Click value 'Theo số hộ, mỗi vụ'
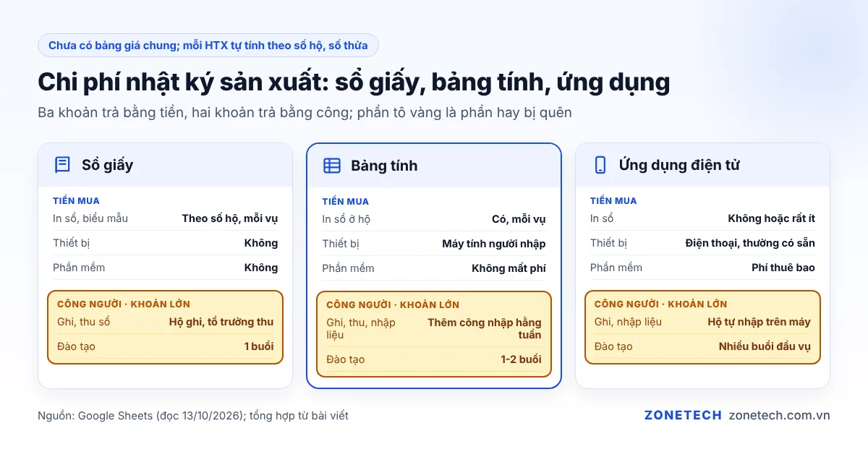Image resolution: width=868 pixels, height=452 pixels. [230, 218]
